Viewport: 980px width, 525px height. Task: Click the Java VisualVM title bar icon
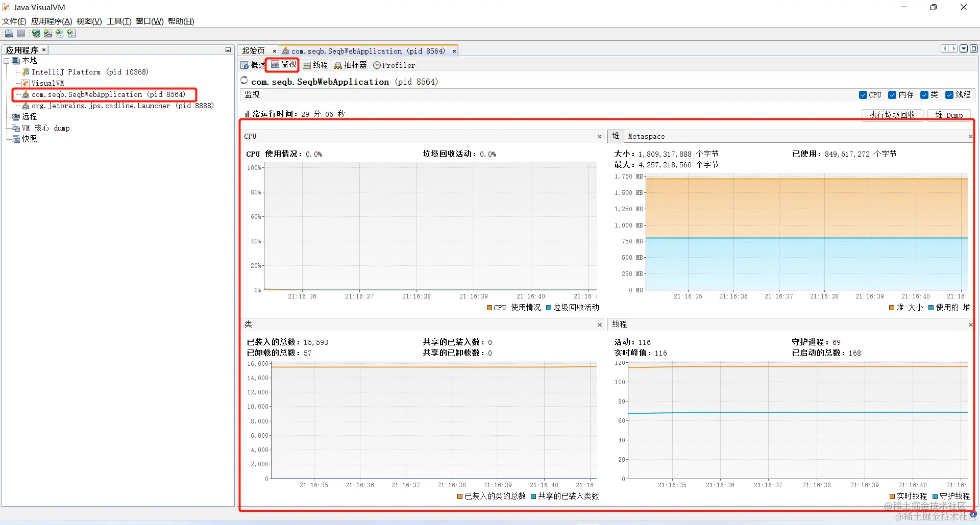(x=7, y=7)
